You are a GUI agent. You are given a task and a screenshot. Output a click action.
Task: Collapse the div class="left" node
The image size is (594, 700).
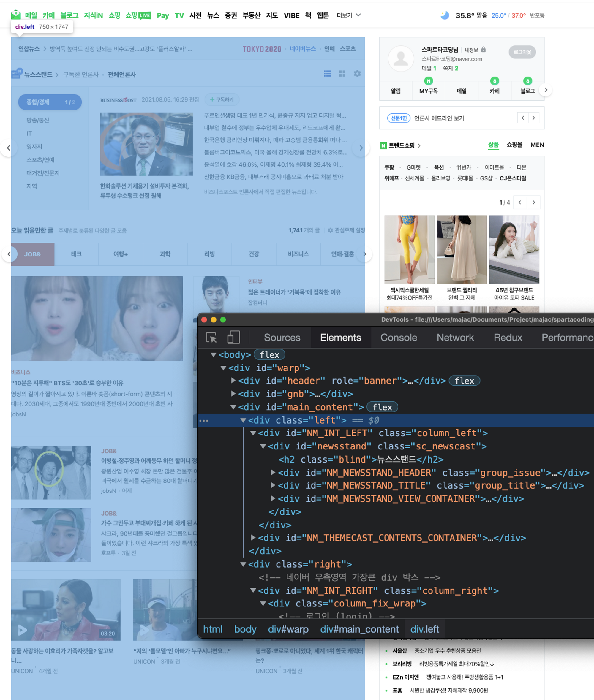(x=243, y=420)
